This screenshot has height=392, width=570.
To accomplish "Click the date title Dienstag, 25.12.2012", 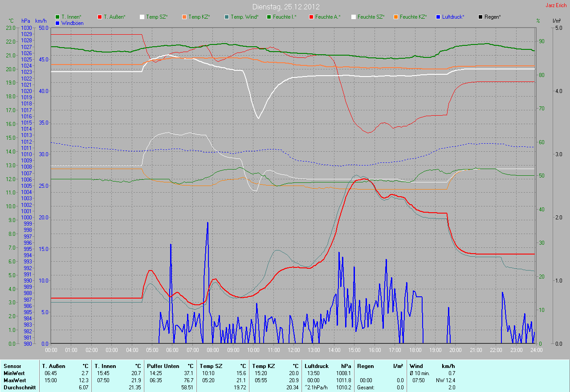I will point(285,7).
